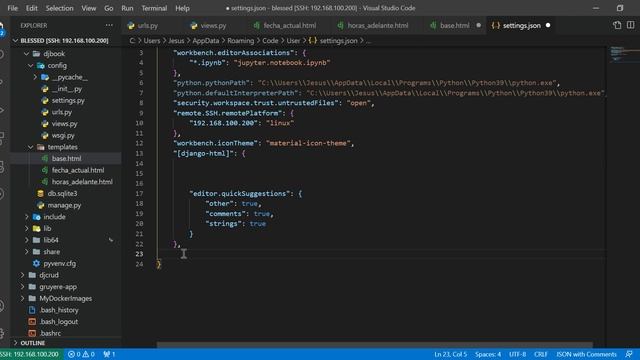Expand the lib64 folder
Image resolution: width=640 pixels, height=360 pixels.
coord(27,240)
